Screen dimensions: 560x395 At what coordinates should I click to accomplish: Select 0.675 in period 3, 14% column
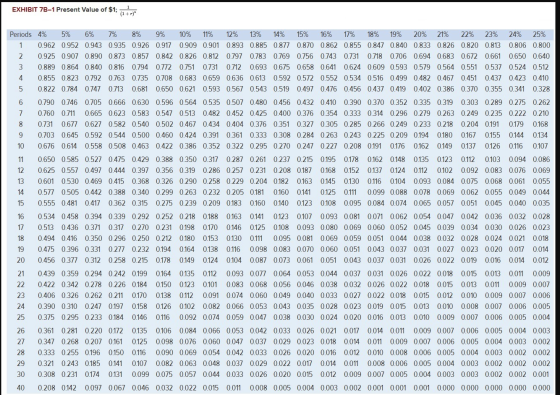(282, 67)
